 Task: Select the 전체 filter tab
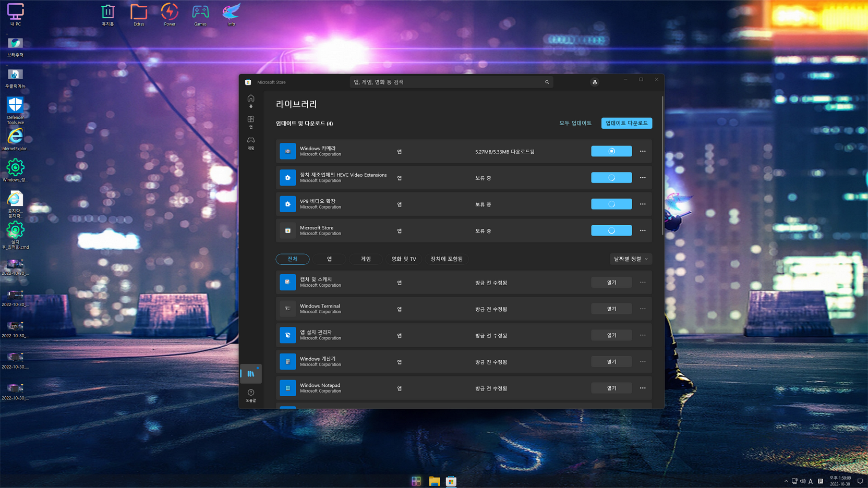click(293, 259)
